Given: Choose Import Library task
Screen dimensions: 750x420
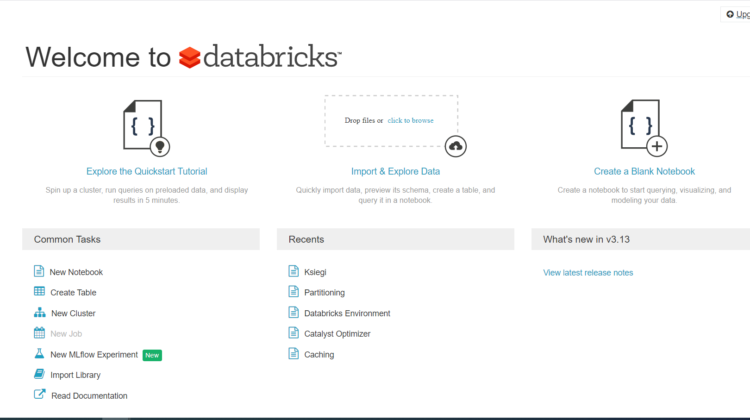Looking at the screenshot, I should (75, 375).
